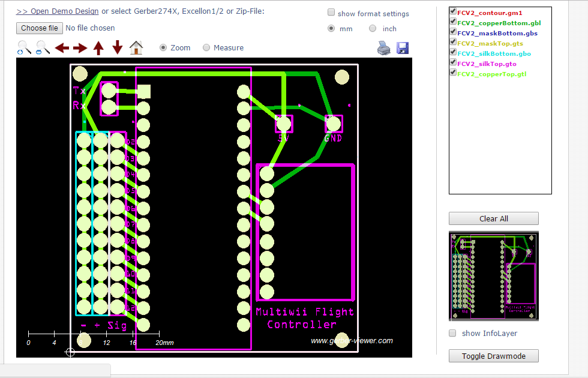The width and height of the screenshot is (588, 378).
Task: Pan the view right using the arrow icon
Action: 80,47
